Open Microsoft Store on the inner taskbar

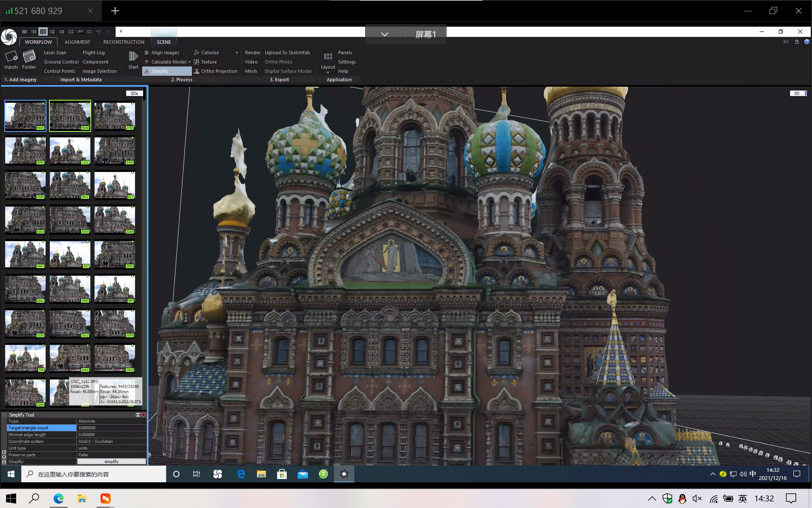(x=282, y=474)
